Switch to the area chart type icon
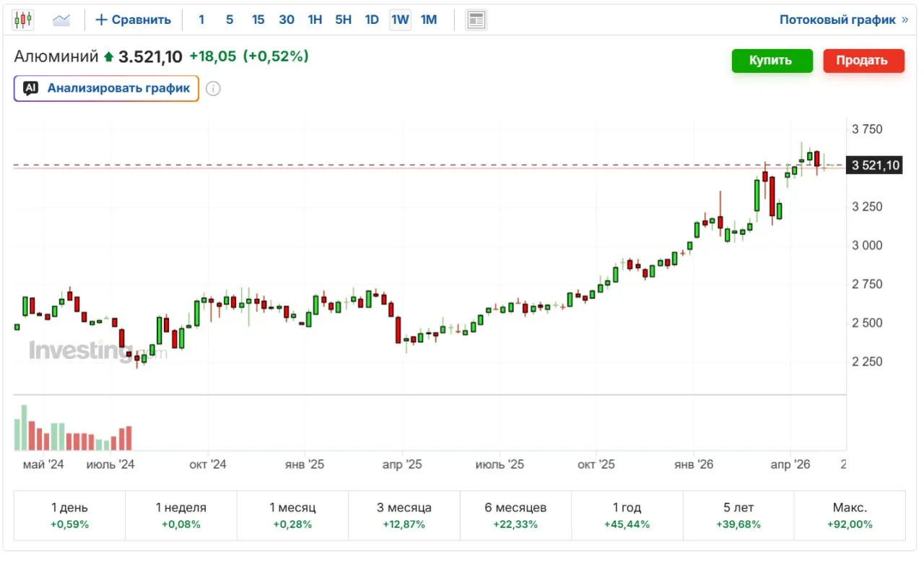The image size is (924, 562). (x=61, y=20)
